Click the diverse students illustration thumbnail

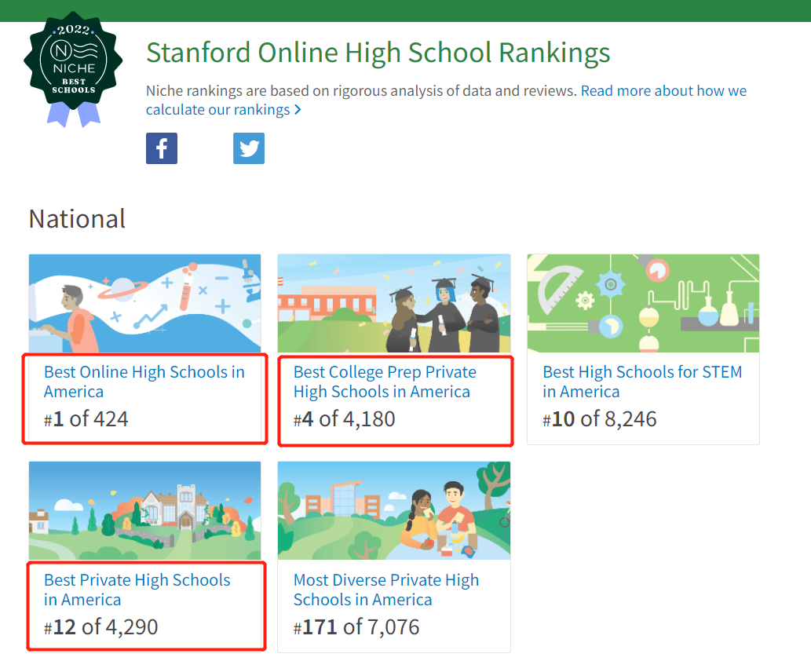pyautogui.click(x=394, y=511)
